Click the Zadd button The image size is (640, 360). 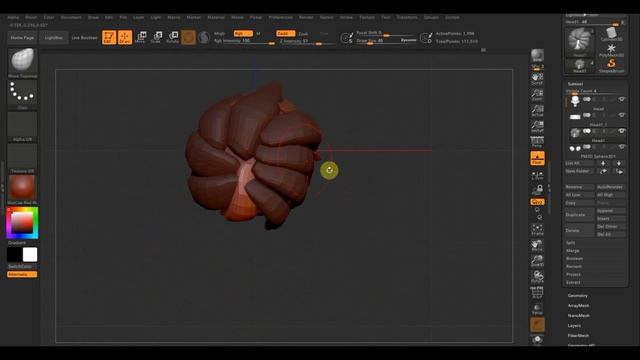point(285,33)
